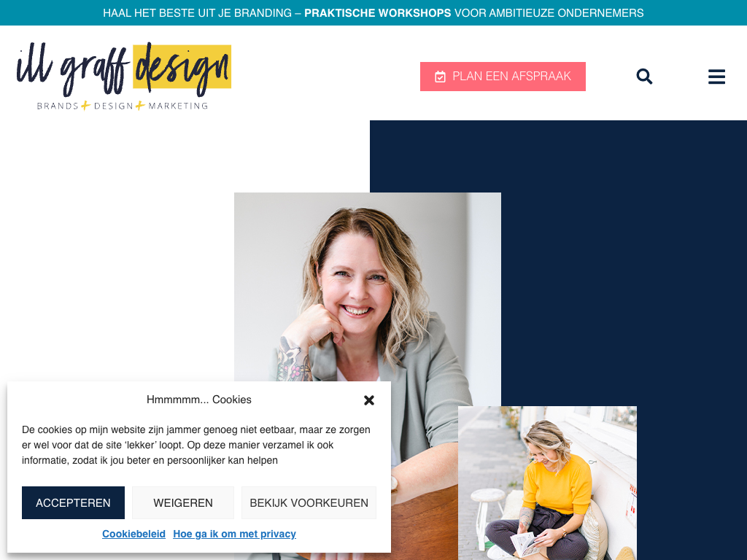Open Bekijk voorkeuren cookie settings
Screen dimensions: 747x560
click(x=309, y=503)
